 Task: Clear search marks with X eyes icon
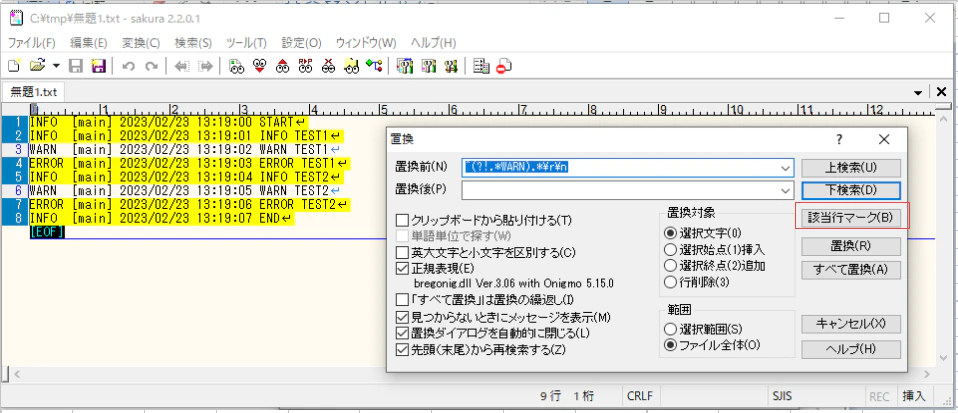pyautogui.click(x=329, y=65)
